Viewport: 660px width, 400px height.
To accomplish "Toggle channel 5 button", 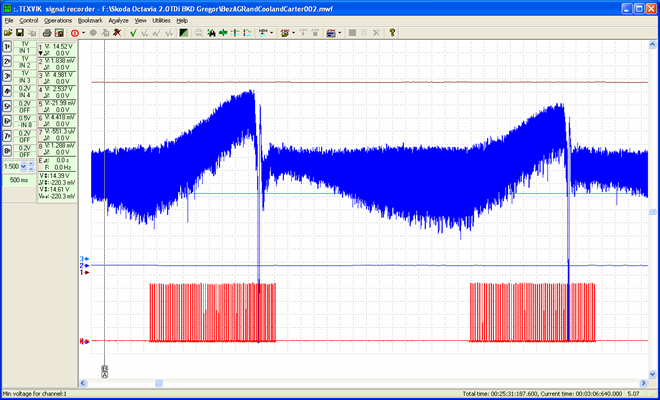I will tap(7, 106).
